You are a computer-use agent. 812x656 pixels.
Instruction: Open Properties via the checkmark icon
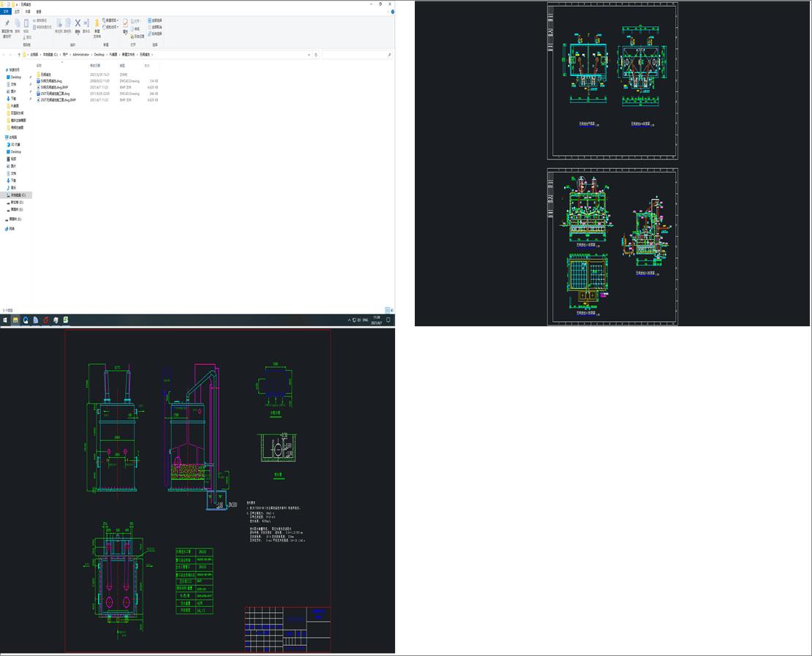point(125,25)
